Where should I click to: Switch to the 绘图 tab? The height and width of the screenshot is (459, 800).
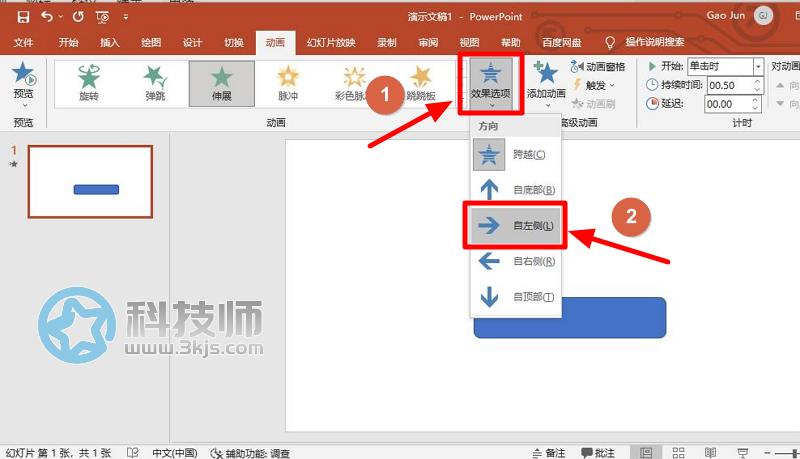point(151,42)
